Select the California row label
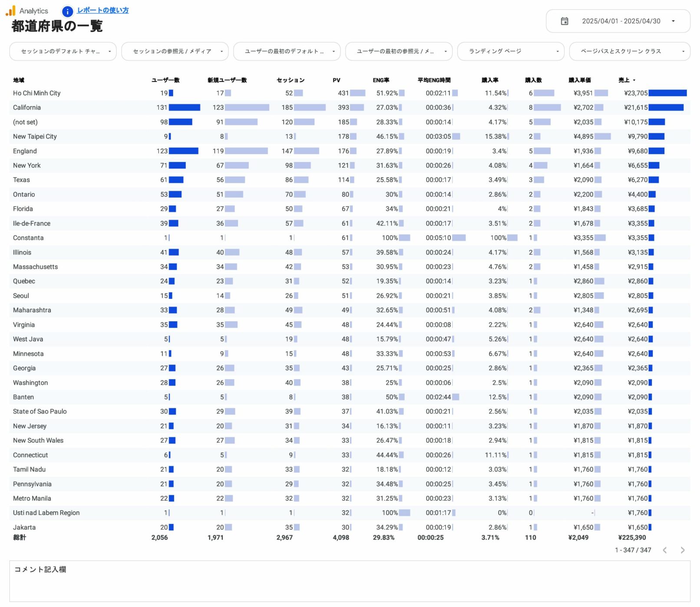This screenshot has width=700, height=607. pos(27,107)
